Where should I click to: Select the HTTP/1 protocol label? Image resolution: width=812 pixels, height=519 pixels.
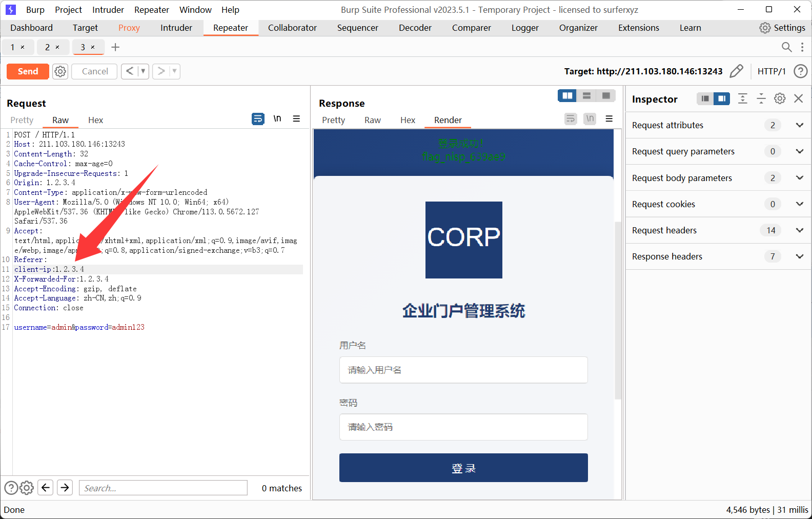[772, 71]
